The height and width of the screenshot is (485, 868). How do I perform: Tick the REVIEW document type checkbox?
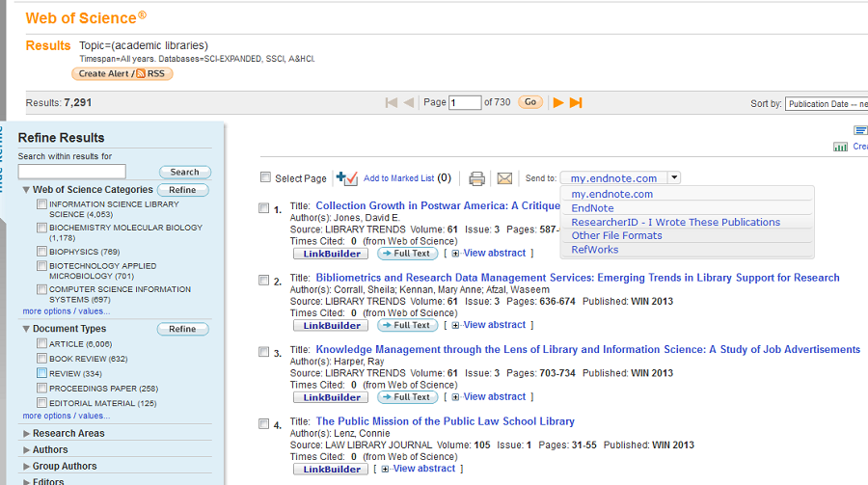click(x=41, y=373)
